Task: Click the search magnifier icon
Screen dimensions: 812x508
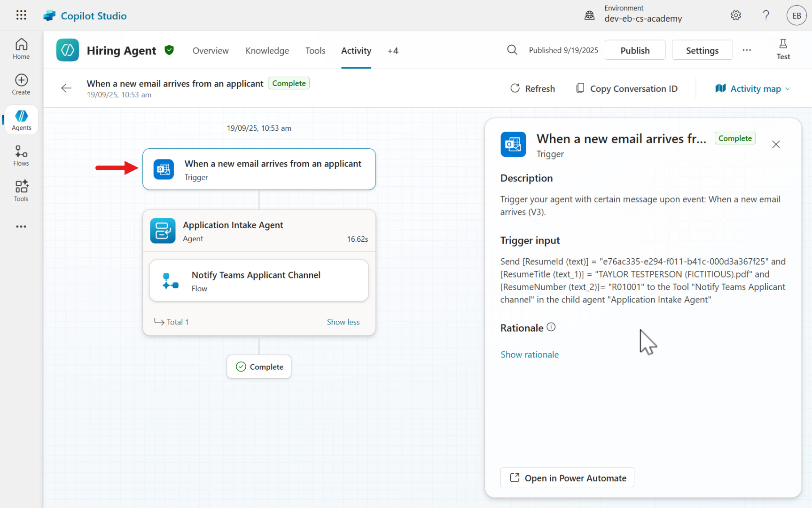Action: [512, 50]
